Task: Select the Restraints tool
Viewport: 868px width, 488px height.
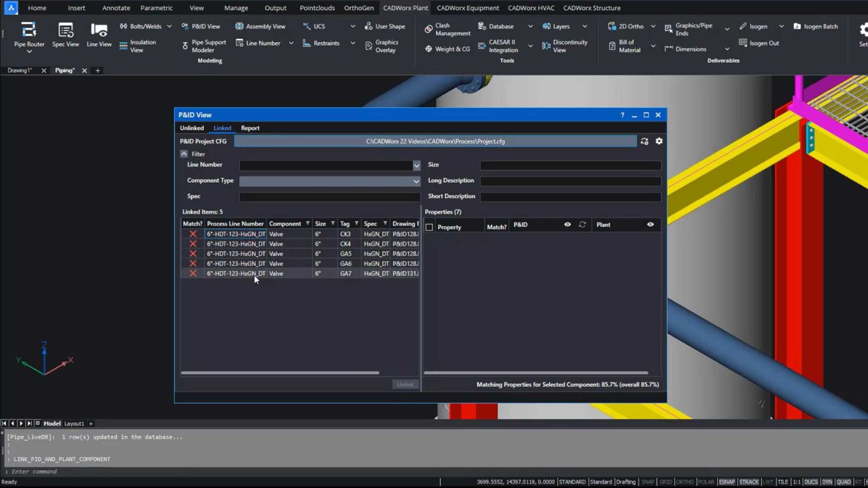Action: point(321,43)
